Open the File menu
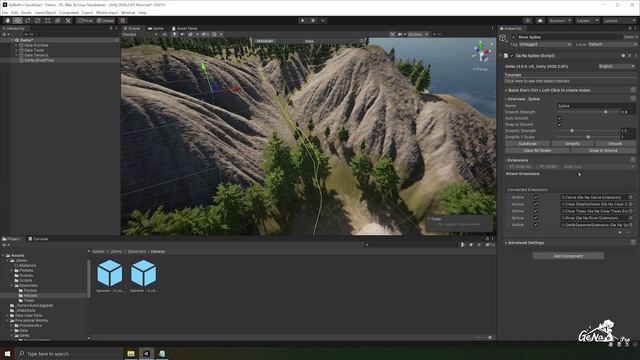640x360 pixels. tap(4, 13)
